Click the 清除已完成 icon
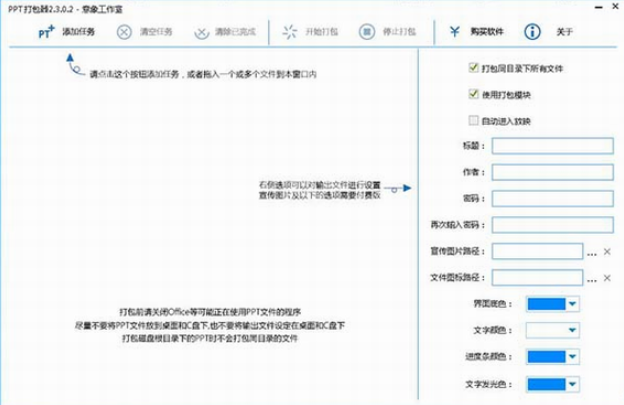 [x=202, y=32]
